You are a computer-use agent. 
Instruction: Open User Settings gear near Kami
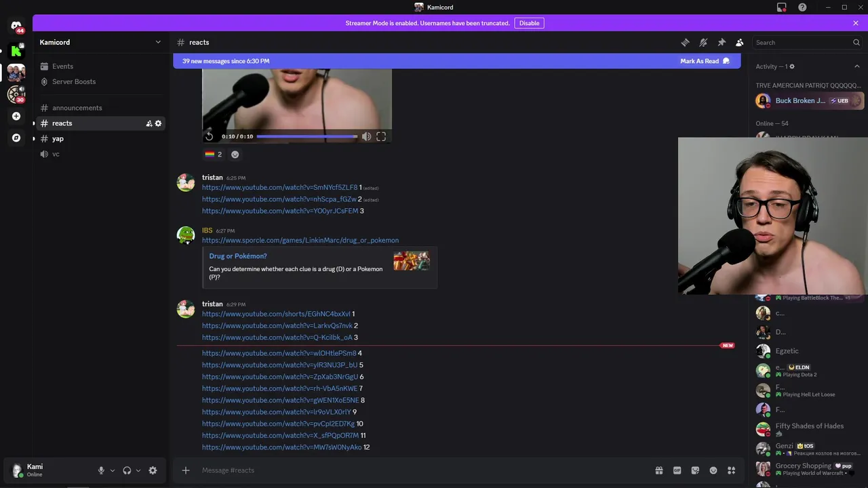[153, 470]
